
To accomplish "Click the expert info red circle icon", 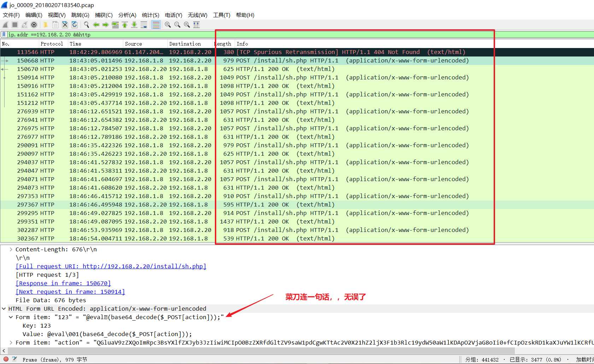I will (x=6, y=359).
